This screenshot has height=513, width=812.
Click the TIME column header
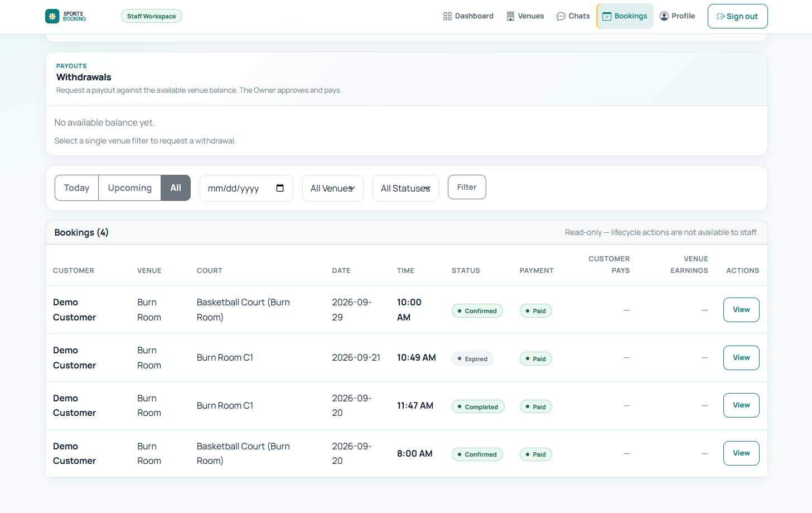click(x=405, y=271)
